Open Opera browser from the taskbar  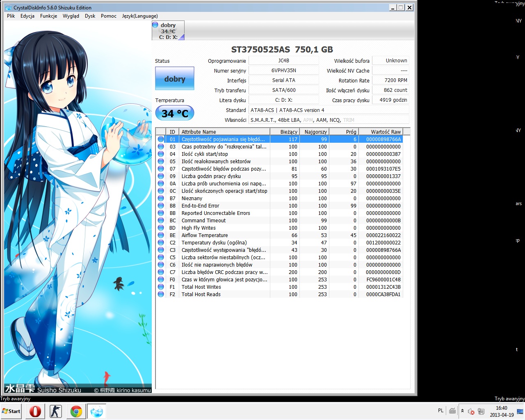tap(35, 411)
